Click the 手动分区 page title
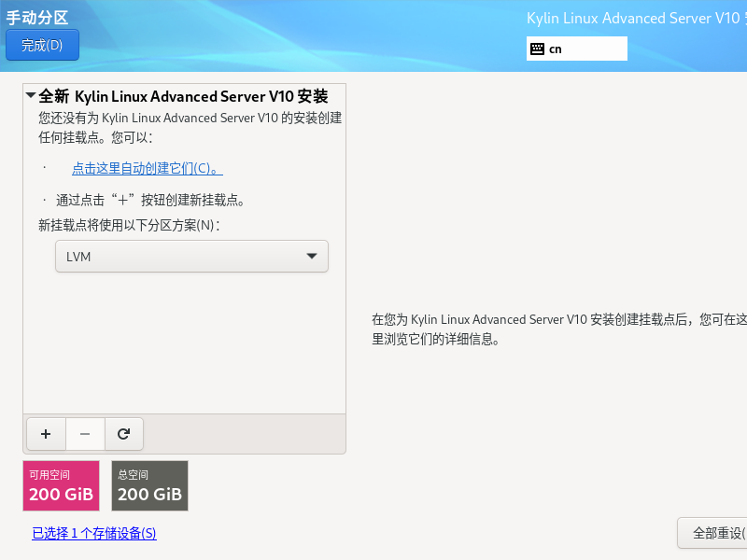 [x=37, y=18]
